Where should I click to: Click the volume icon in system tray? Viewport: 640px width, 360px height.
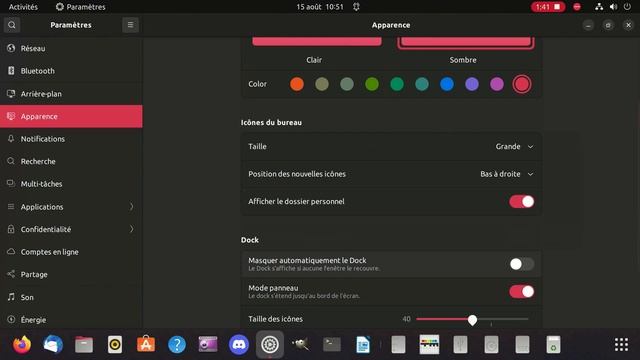click(613, 7)
